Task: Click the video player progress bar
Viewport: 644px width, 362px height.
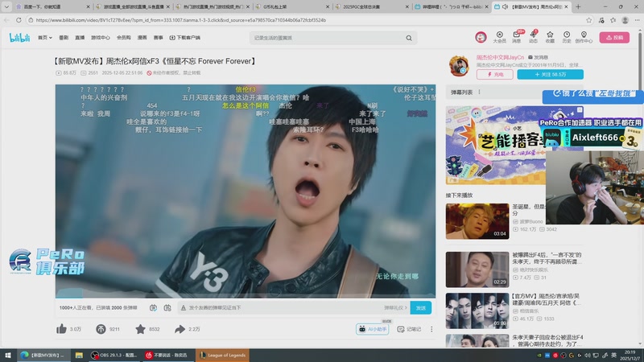Action: pyautogui.click(x=246, y=296)
